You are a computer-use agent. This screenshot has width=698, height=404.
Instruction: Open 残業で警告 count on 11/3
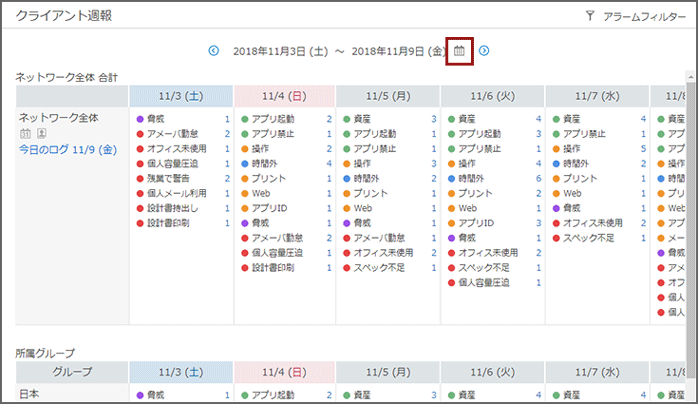click(x=227, y=178)
